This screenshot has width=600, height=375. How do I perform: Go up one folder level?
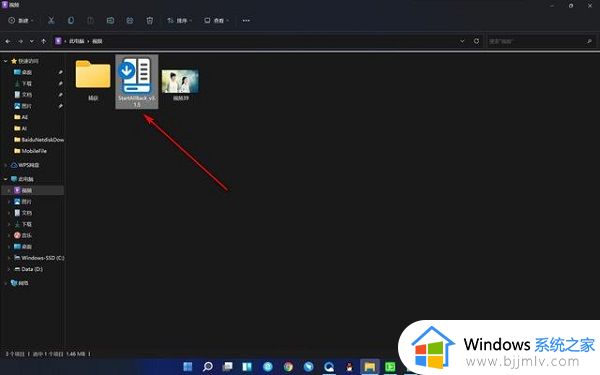click(x=44, y=41)
